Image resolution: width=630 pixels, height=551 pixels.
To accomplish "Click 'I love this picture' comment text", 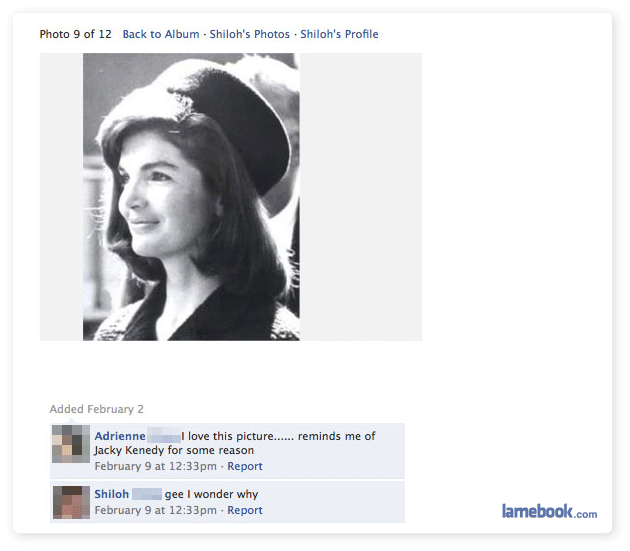I will coord(227,436).
